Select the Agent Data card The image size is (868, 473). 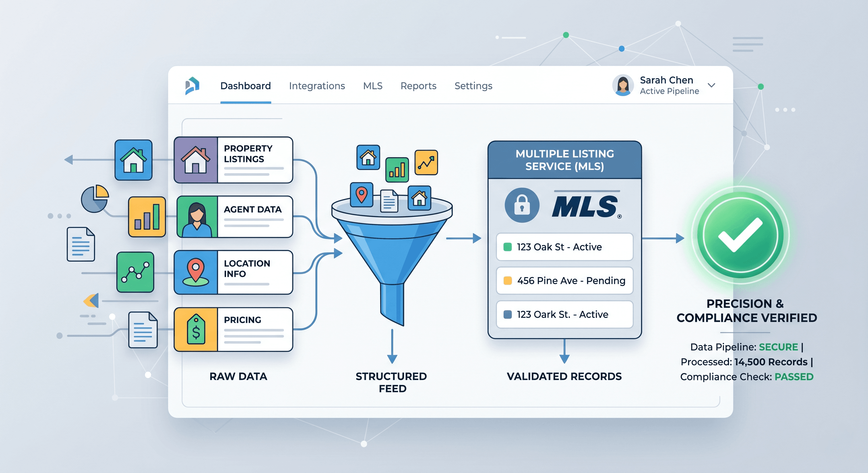(235, 217)
